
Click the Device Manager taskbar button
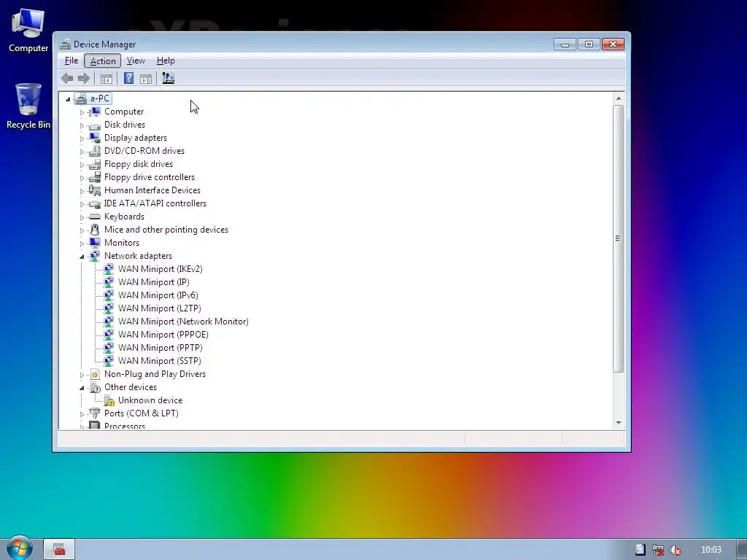(x=59, y=550)
